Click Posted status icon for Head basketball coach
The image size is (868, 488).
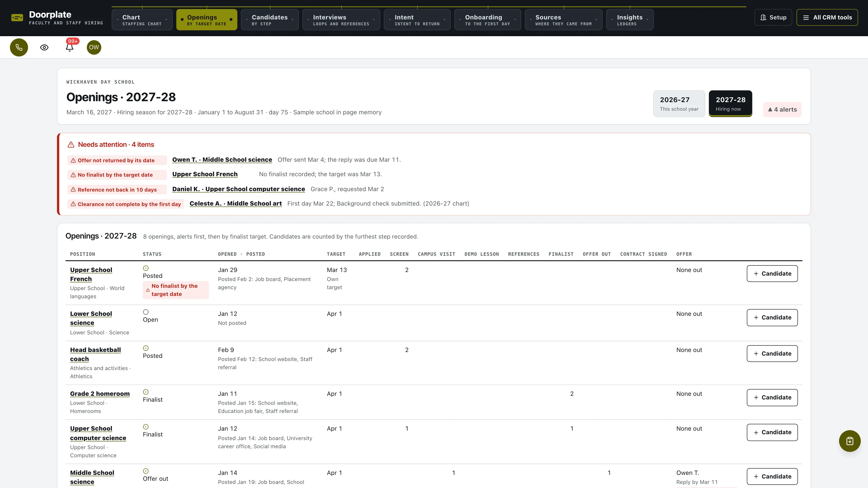tap(146, 348)
